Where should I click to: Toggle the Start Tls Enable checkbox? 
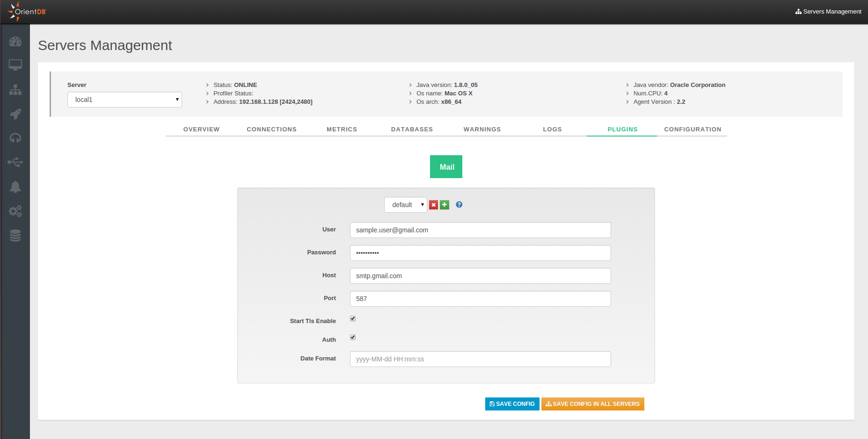(353, 318)
